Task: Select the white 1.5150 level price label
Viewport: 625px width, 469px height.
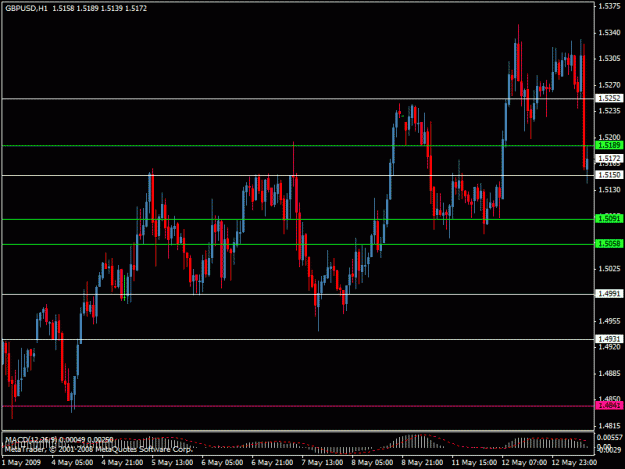Action: pos(609,175)
